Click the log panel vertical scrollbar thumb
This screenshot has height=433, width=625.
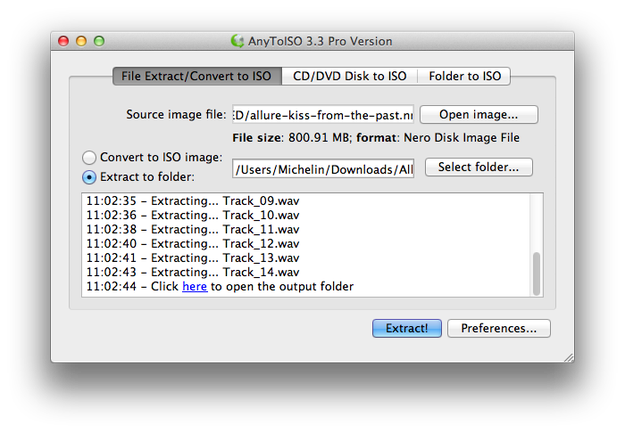(537, 274)
